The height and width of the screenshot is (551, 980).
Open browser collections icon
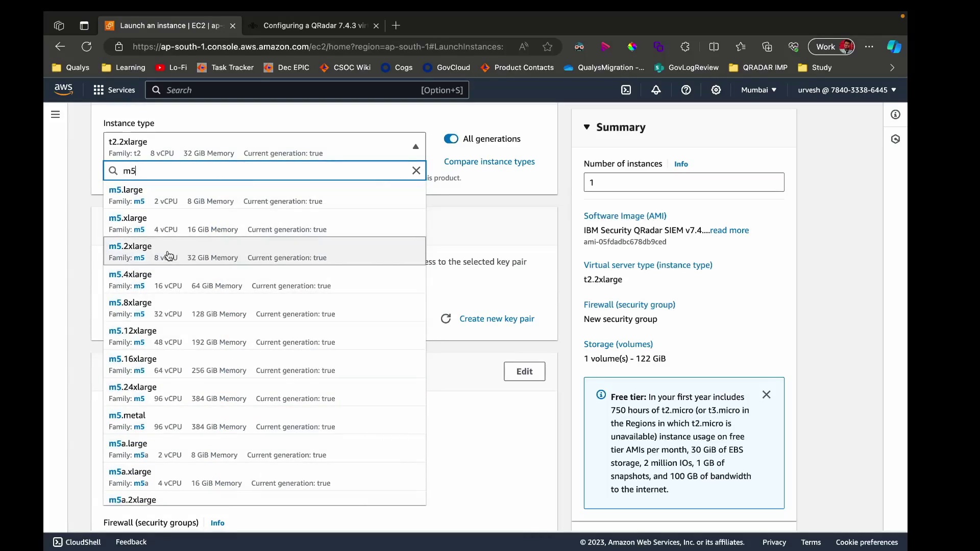click(767, 46)
